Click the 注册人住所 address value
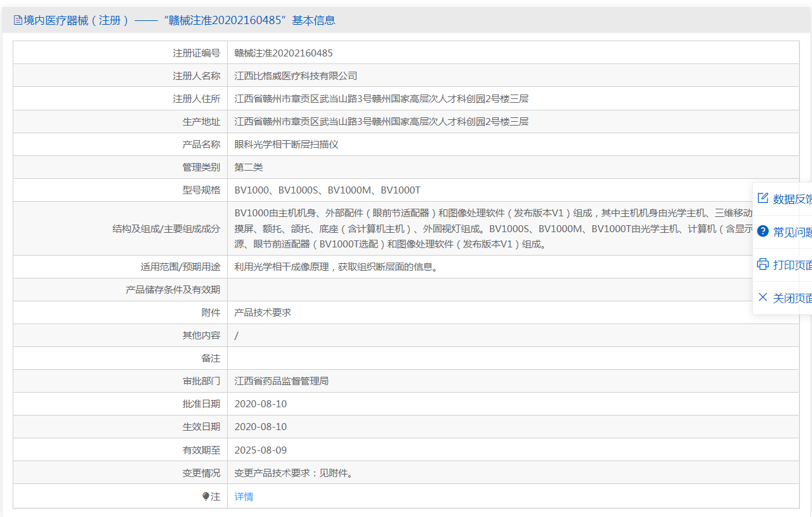Viewport: 812px width, 517px height. pos(381,98)
